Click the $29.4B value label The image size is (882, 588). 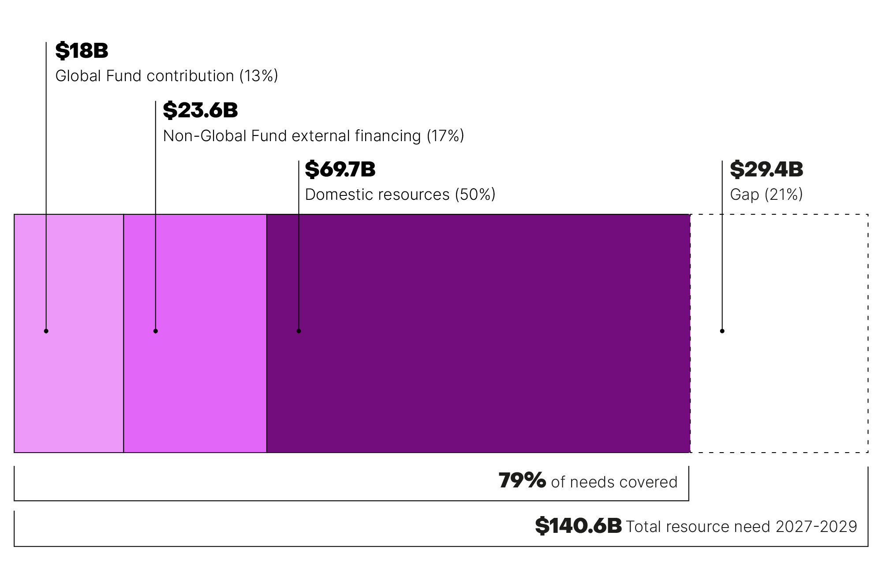766,169
